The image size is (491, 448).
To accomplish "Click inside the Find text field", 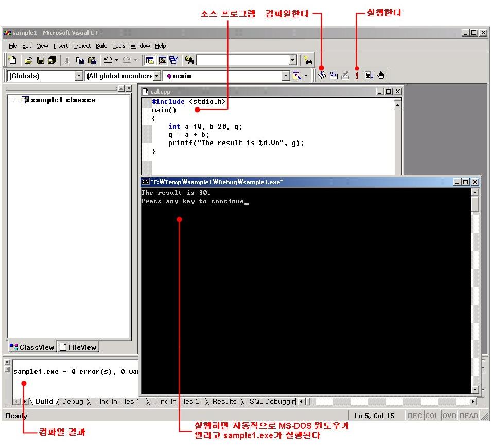I will [243, 60].
